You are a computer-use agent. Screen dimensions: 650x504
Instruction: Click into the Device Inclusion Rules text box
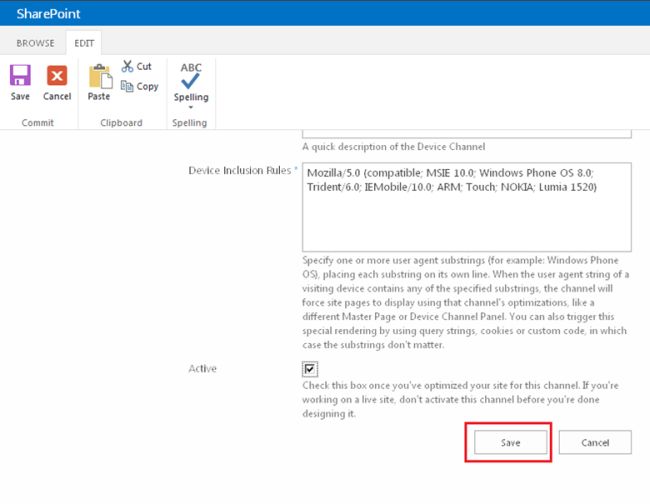tap(467, 207)
